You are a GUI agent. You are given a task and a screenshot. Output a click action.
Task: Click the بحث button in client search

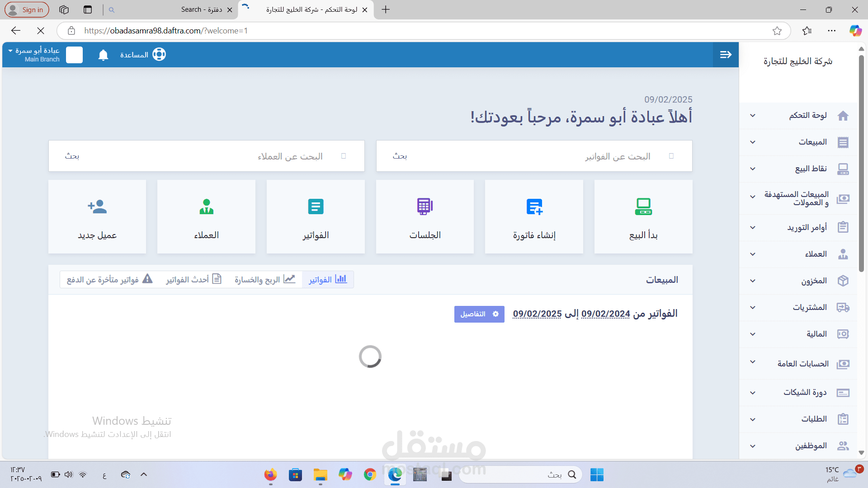72,156
